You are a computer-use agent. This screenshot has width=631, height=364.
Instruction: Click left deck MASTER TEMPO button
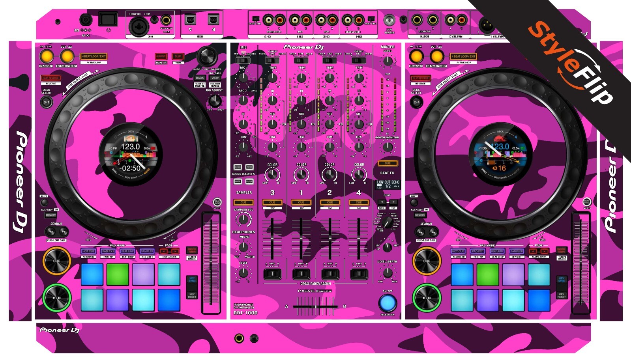[192, 250]
